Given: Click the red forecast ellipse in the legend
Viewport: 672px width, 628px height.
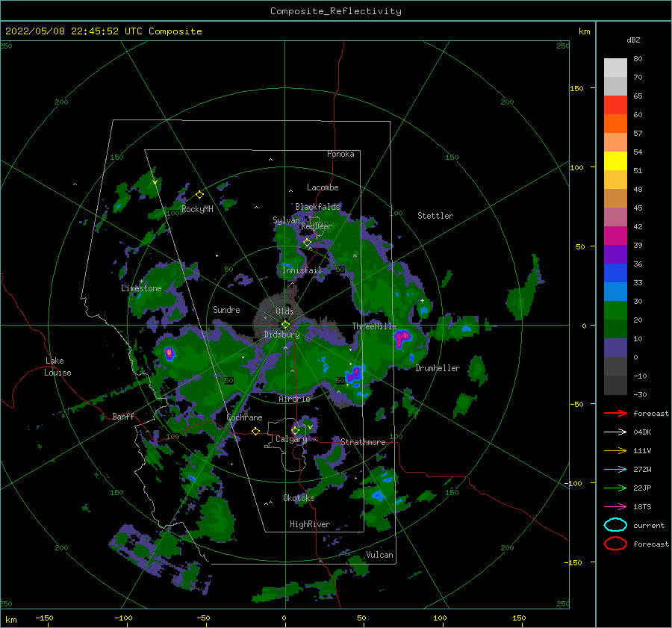Looking at the screenshot, I should pyautogui.click(x=615, y=544).
